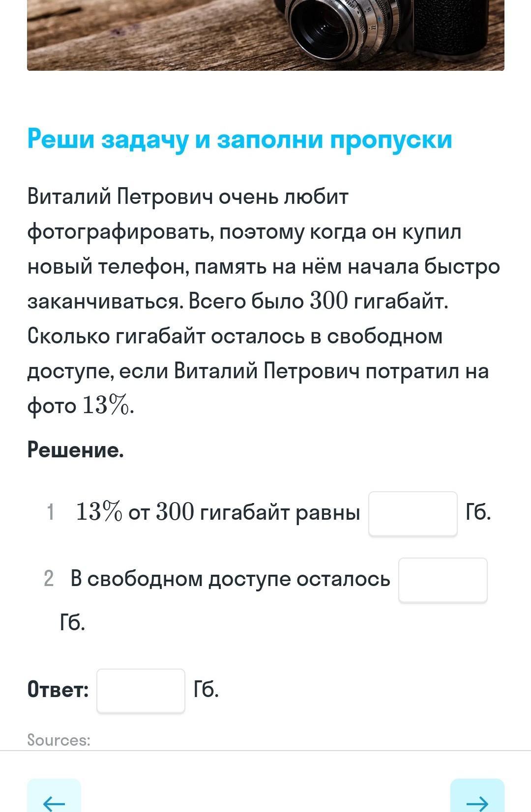Click the bold 'Решение.' label
Viewport: 531px width, 812px height.
click(x=75, y=449)
